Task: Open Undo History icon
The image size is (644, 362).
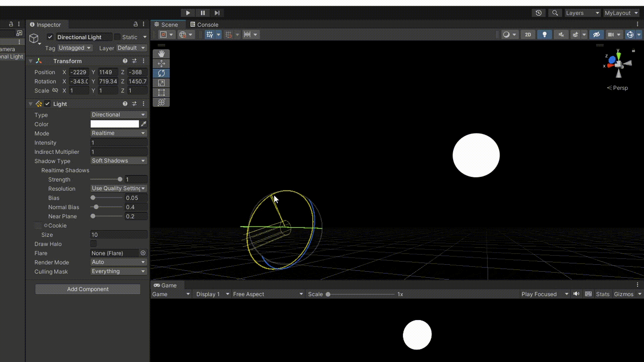Action: [x=538, y=13]
